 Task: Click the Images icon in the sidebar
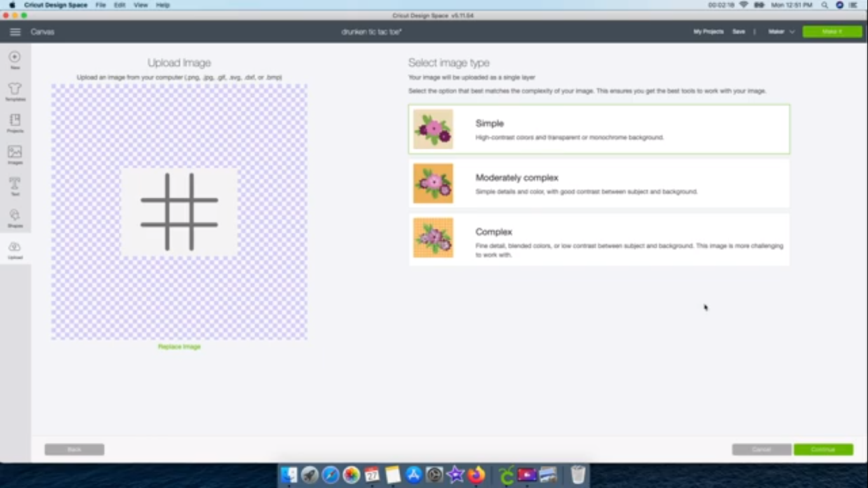pos(14,153)
